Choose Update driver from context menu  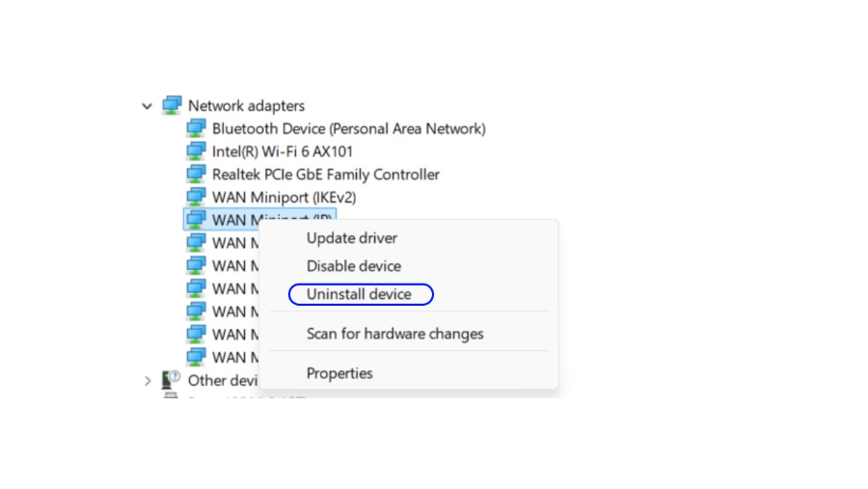(352, 238)
